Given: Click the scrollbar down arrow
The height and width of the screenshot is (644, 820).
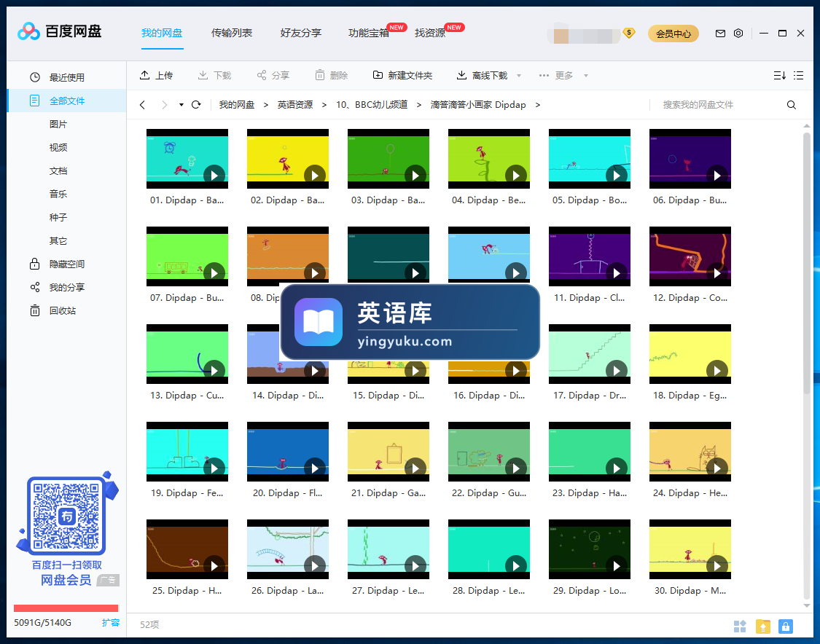Looking at the screenshot, I should tap(806, 605).
